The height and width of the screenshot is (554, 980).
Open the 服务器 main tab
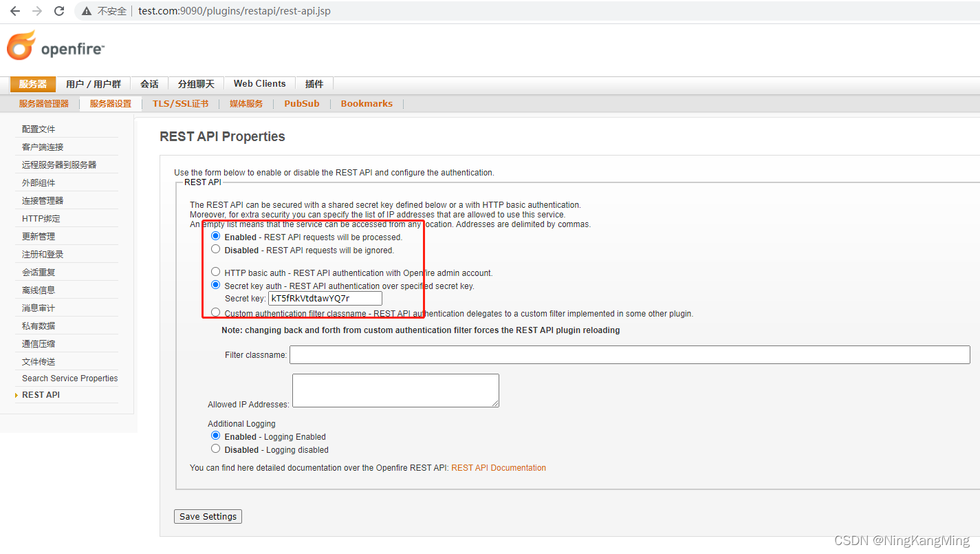click(33, 84)
